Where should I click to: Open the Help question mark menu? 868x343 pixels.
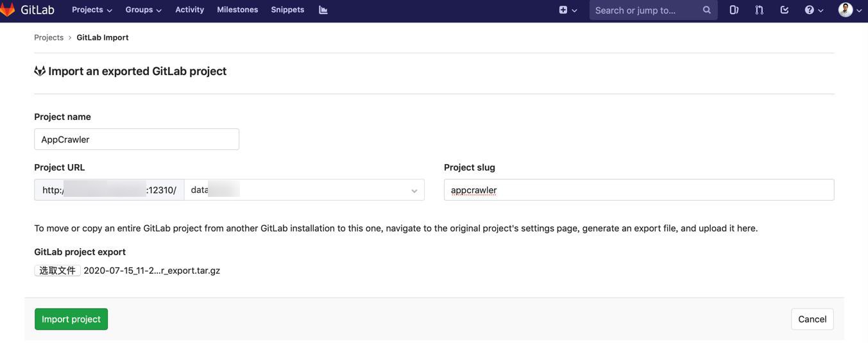click(x=813, y=10)
